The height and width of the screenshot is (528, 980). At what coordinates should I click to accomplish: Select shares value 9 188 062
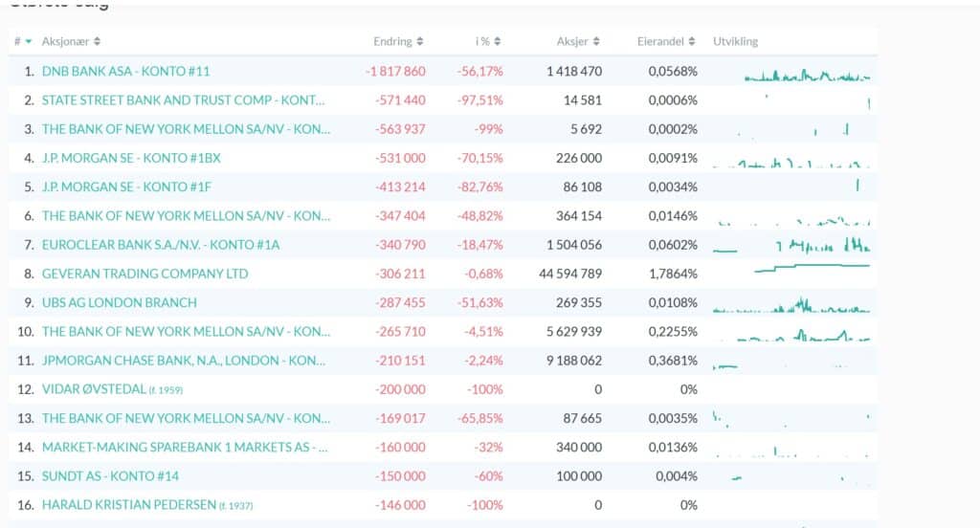point(574,361)
